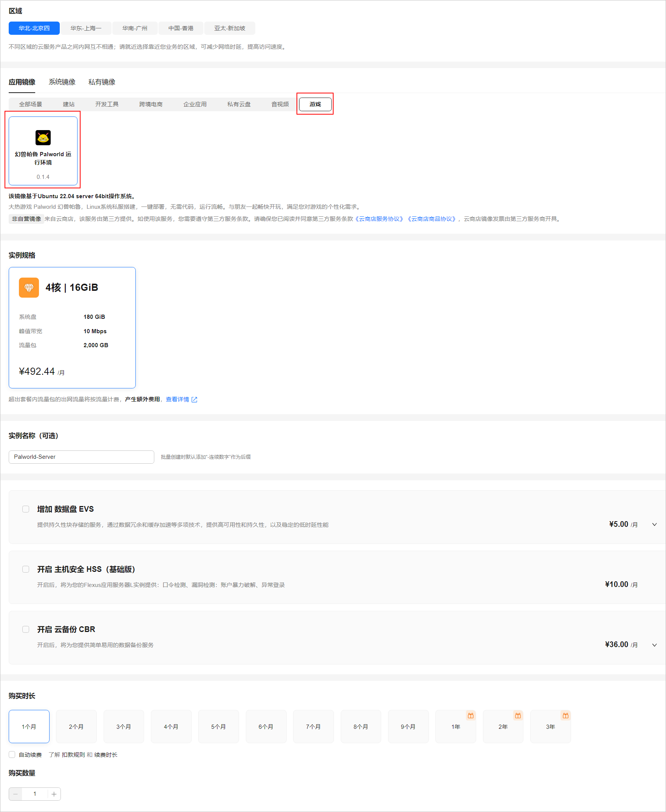Click the plus quantity button
This screenshot has width=666, height=812.
coord(54,794)
